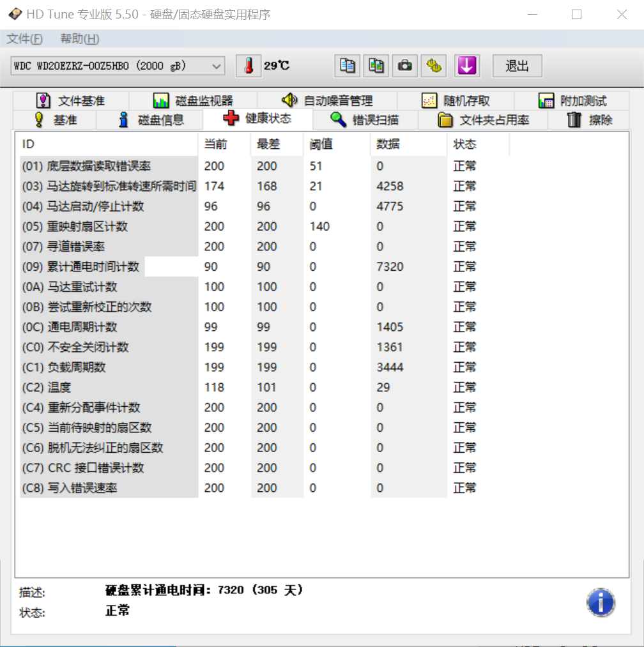Open the drive selection dropdown
The height and width of the screenshot is (647, 644).
click(x=118, y=66)
